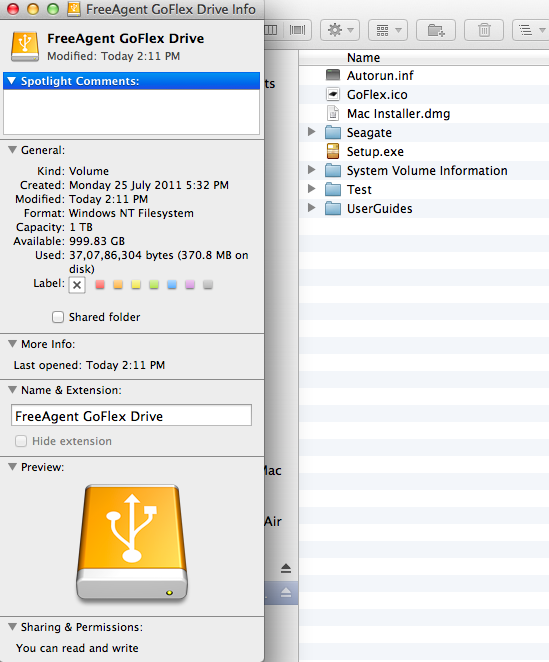Select the System Volume Information folder icon
The image size is (549, 662).
tap(333, 170)
